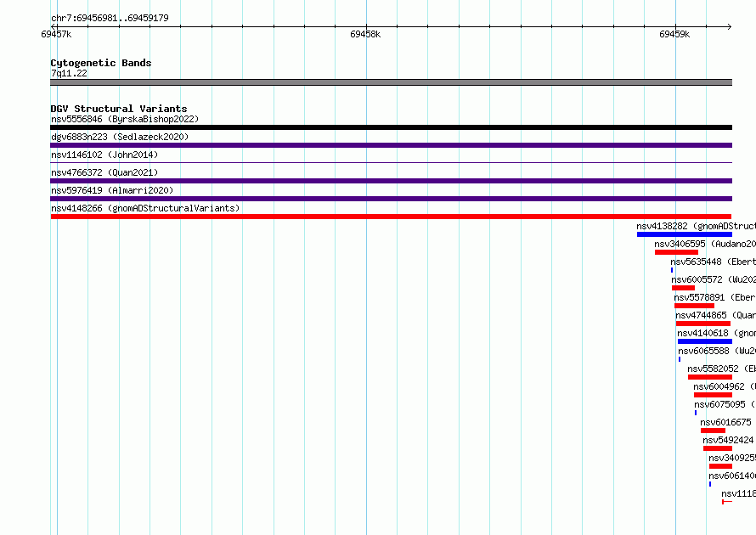Select the red nsv5582052 variant bar
756x535 pixels.
pyautogui.click(x=710, y=377)
